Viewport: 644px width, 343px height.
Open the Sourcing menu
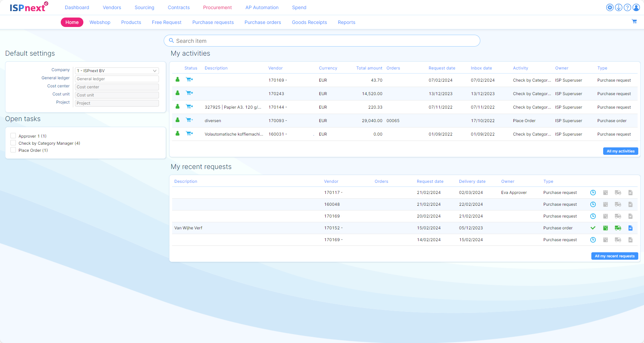[144, 7]
